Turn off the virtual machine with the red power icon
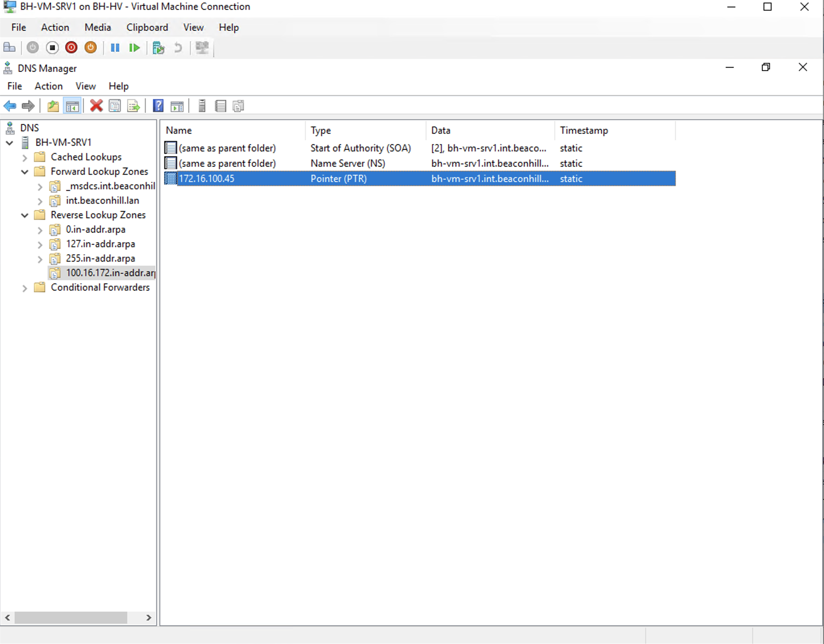This screenshot has width=824, height=644. (72, 47)
